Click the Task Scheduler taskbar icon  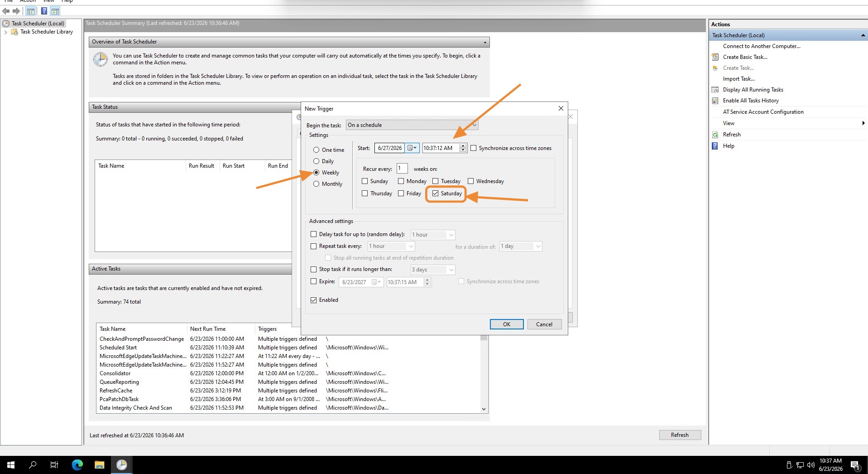[x=121, y=465]
